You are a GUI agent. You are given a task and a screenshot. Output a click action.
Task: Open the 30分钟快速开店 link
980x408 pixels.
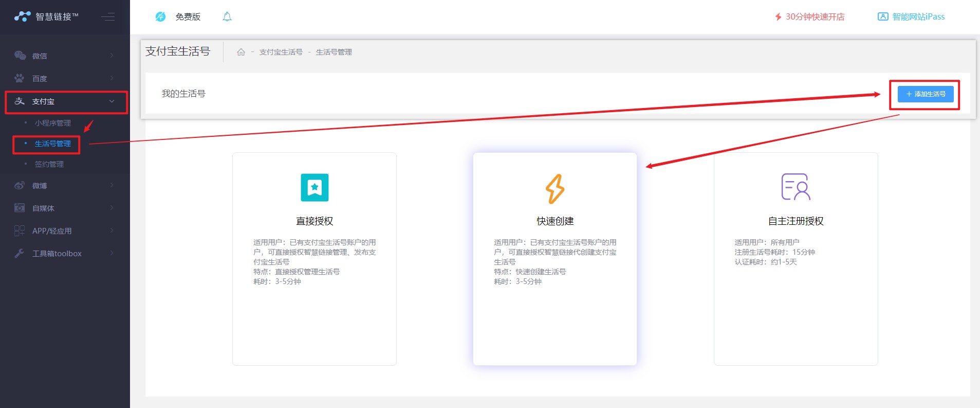pos(815,17)
